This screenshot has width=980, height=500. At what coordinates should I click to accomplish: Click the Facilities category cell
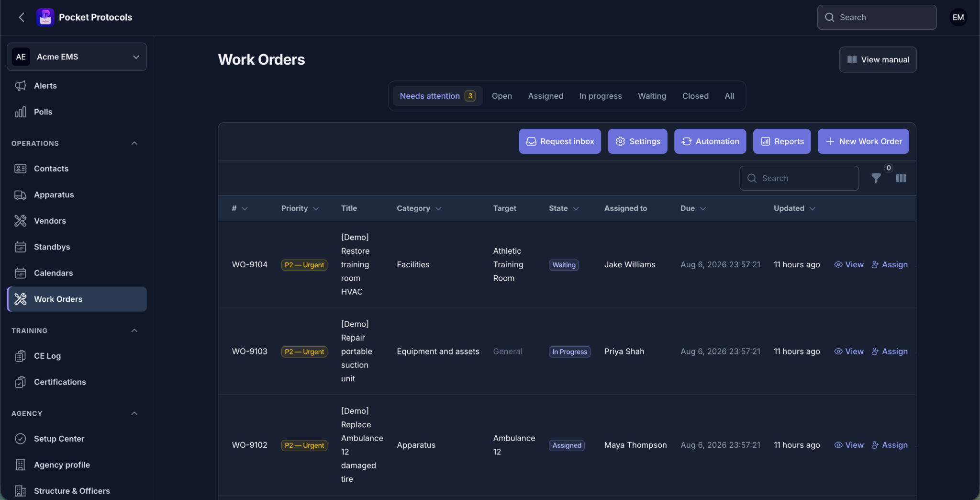coord(413,265)
